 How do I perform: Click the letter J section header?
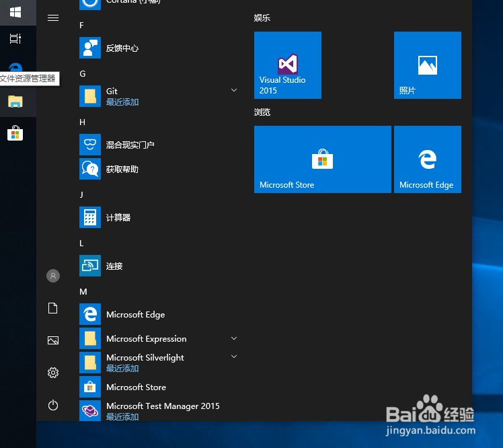[x=81, y=194]
